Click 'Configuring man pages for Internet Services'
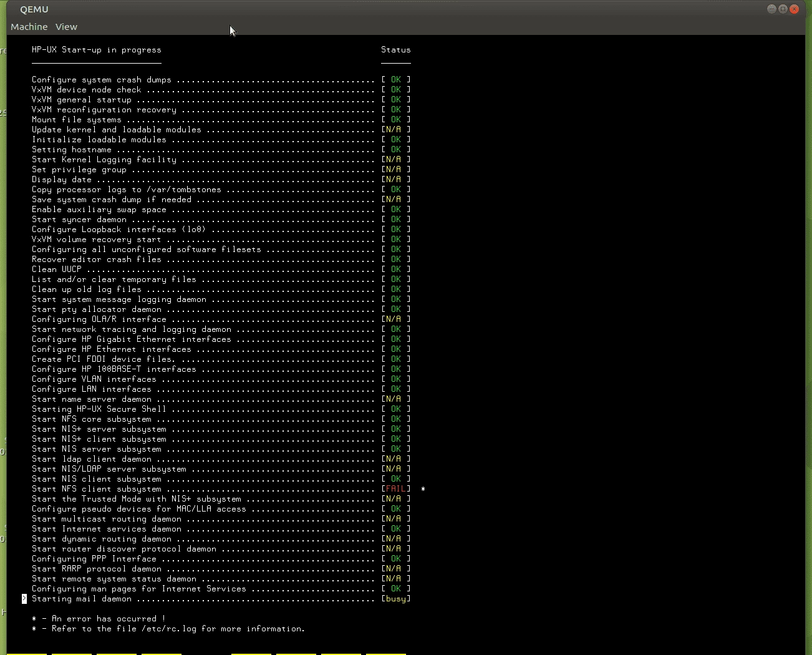812x655 pixels. [139, 589]
